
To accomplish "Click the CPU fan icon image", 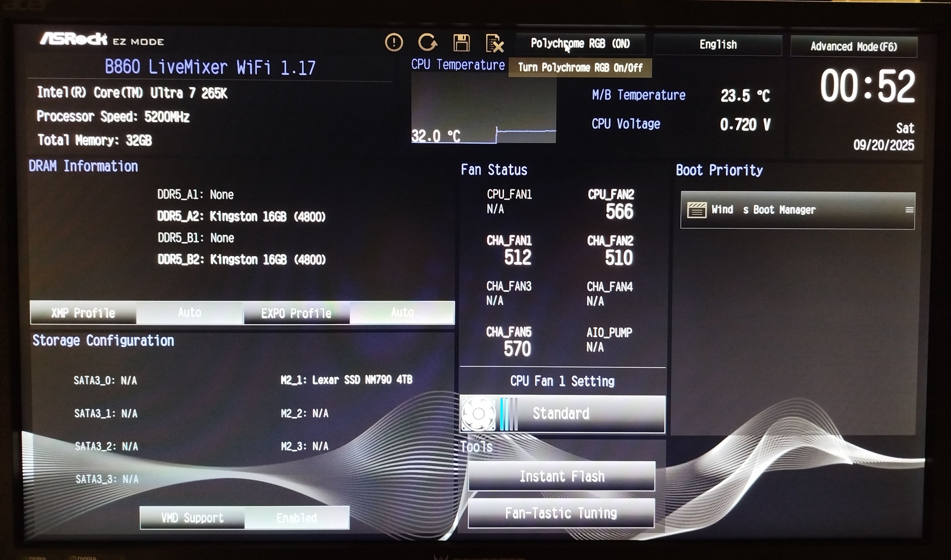I will click(x=478, y=414).
